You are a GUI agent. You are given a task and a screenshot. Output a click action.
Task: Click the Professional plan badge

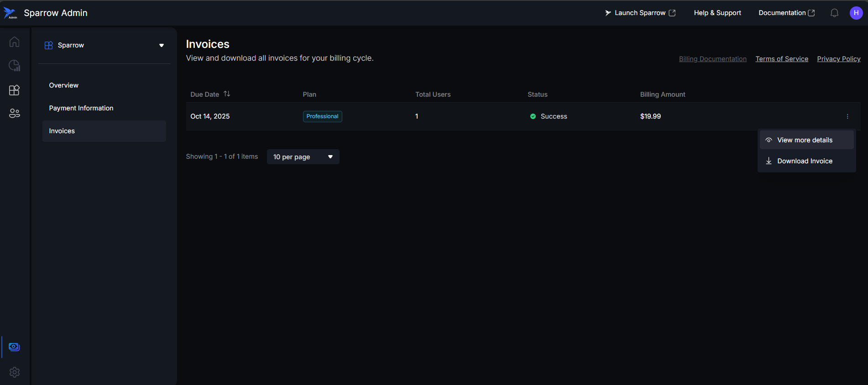[x=322, y=116]
